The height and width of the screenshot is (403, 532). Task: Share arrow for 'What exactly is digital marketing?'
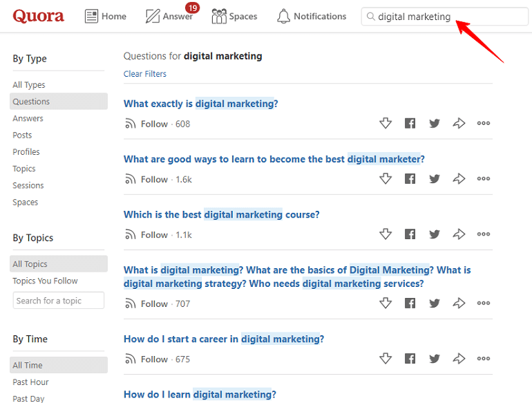(x=459, y=123)
